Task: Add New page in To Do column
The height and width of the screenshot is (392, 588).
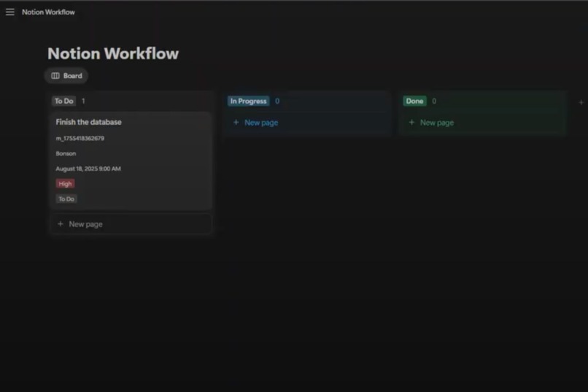Action: [x=131, y=224]
